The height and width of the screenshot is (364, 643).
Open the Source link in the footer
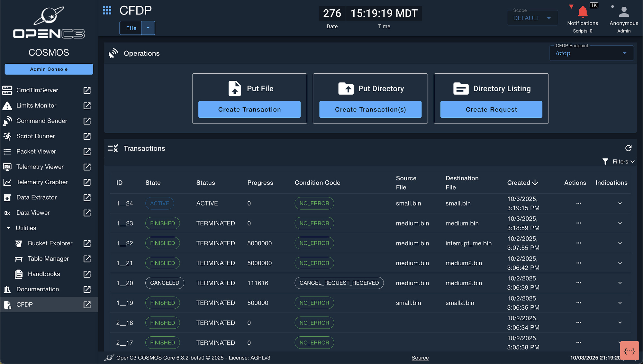coord(420,358)
